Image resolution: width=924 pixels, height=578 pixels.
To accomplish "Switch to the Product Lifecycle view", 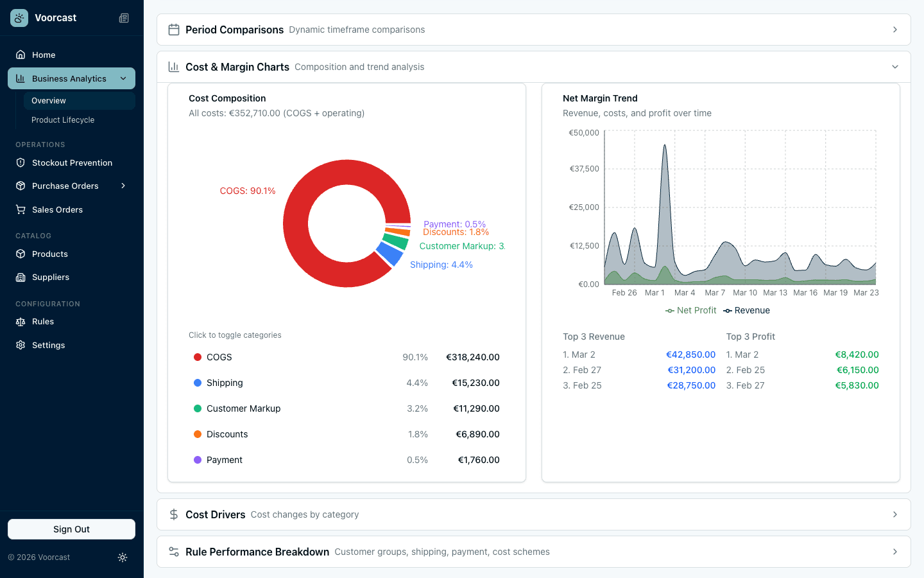I will tap(62, 120).
